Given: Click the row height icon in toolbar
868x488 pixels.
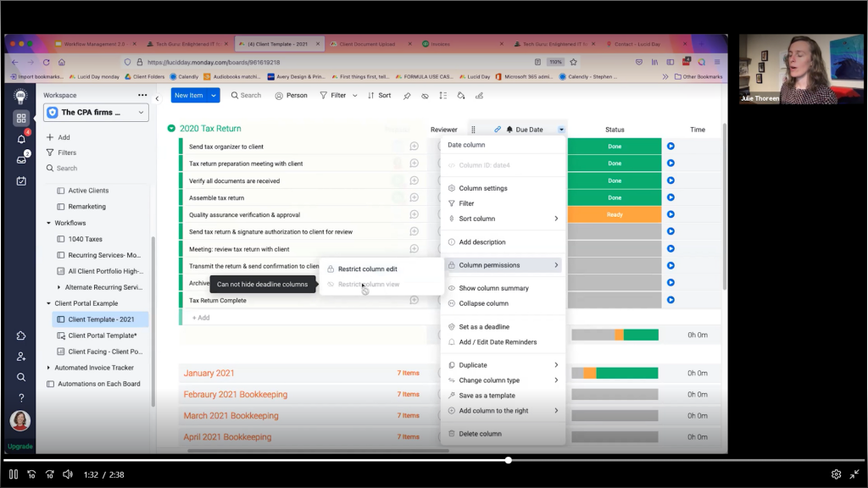Looking at the screenshot, I should pyautogui.click(x=442, y=96).
